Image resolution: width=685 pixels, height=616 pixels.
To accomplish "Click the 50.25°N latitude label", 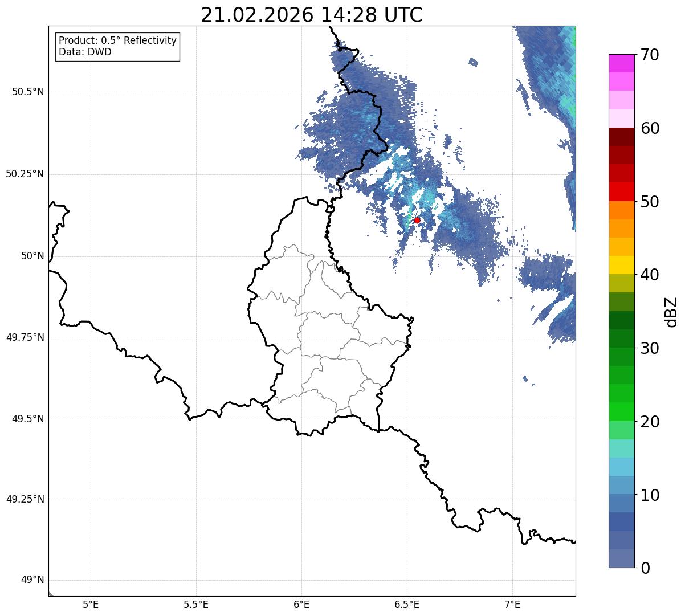I will pyautogui.click(x=25, y=174).
